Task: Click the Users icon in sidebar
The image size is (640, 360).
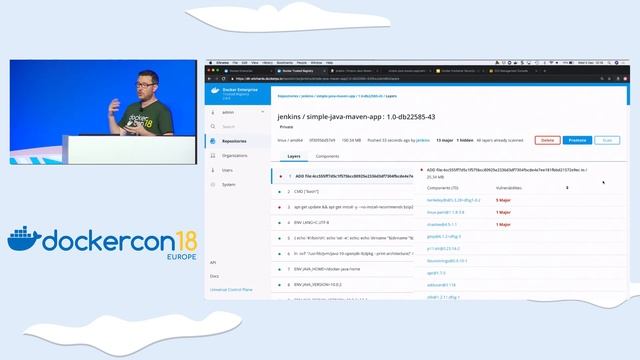Action: coord(213,170)
